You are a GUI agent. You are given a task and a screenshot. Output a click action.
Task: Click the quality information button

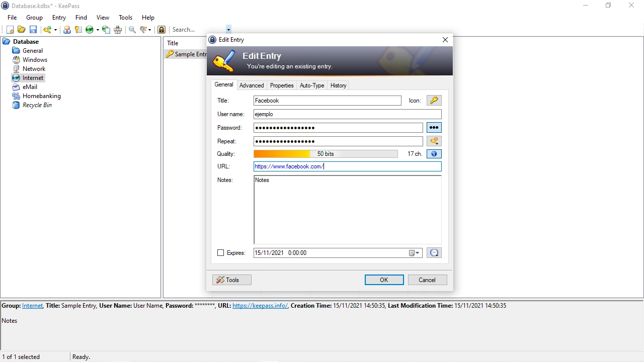434,154
